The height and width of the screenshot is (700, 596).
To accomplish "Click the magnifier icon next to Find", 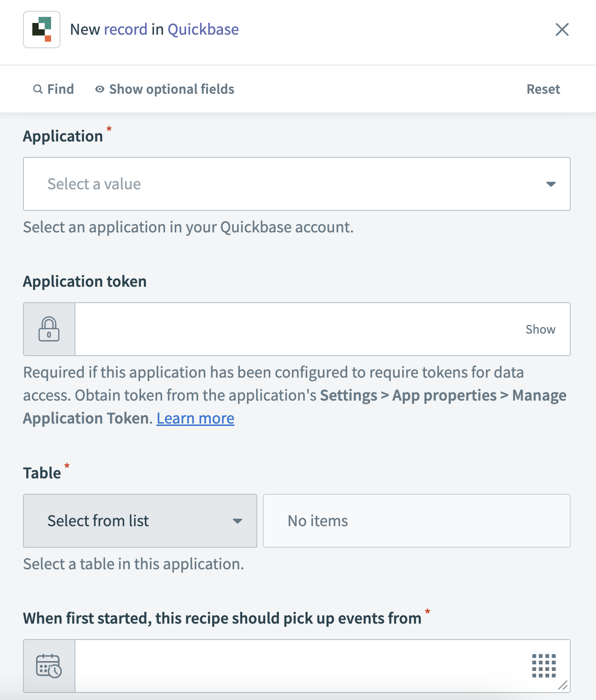I will [x=37, y=89].
